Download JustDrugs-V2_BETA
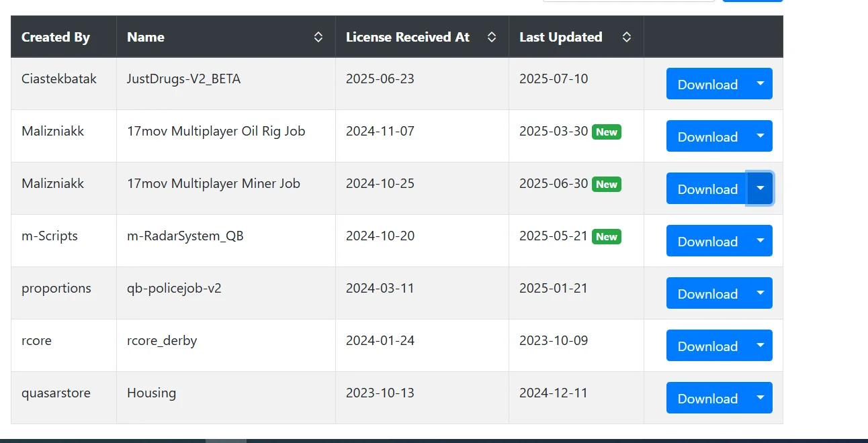This screenshot has height=443, width=868. [x=707, y=84]
